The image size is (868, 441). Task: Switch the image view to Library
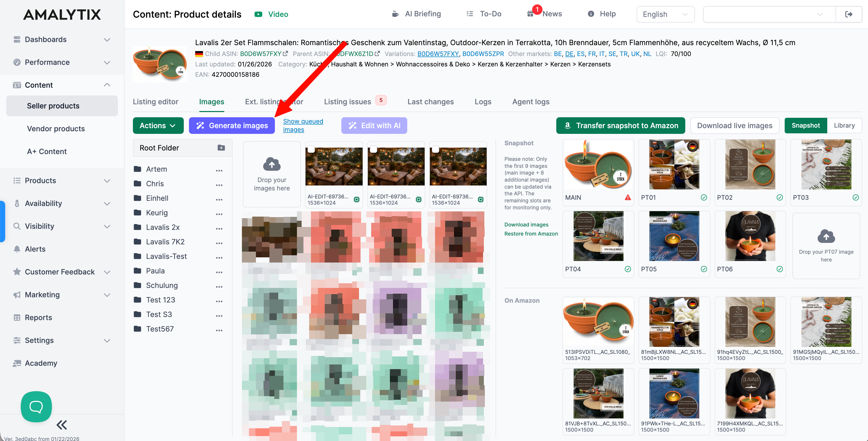click(x=844, y=125)
